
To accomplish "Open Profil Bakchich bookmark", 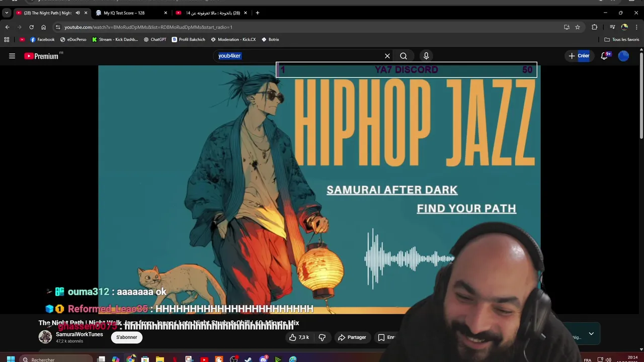I will pyautogui.click(x=189, y=39).
